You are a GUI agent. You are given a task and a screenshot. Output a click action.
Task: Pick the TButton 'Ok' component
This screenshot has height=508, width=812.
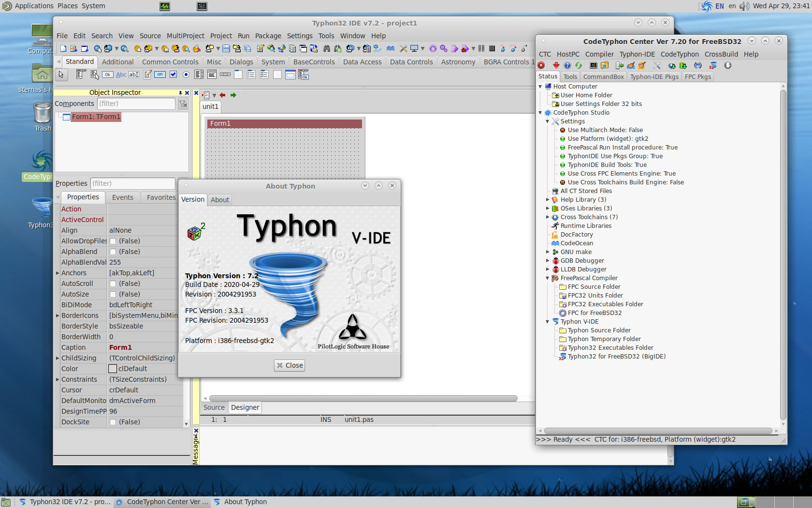click(x=108, y=75)
